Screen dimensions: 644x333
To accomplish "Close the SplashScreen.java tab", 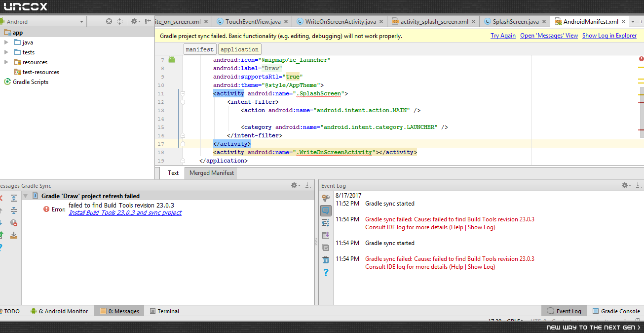I will 544,22.
